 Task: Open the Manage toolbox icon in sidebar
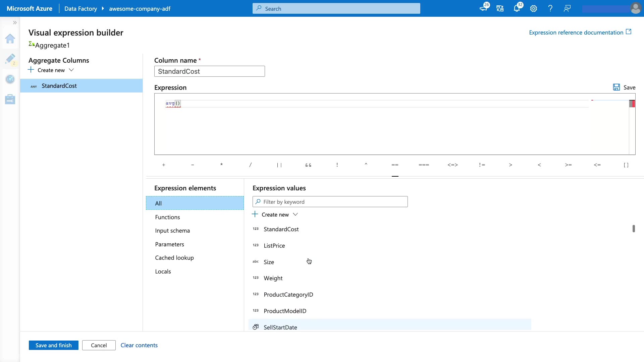tap(10, 99)
